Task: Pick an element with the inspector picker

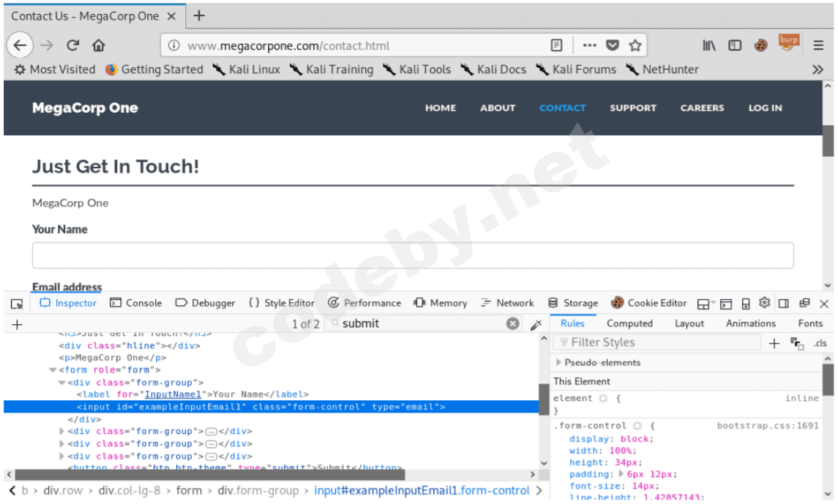Action: (x=17, y=304)
